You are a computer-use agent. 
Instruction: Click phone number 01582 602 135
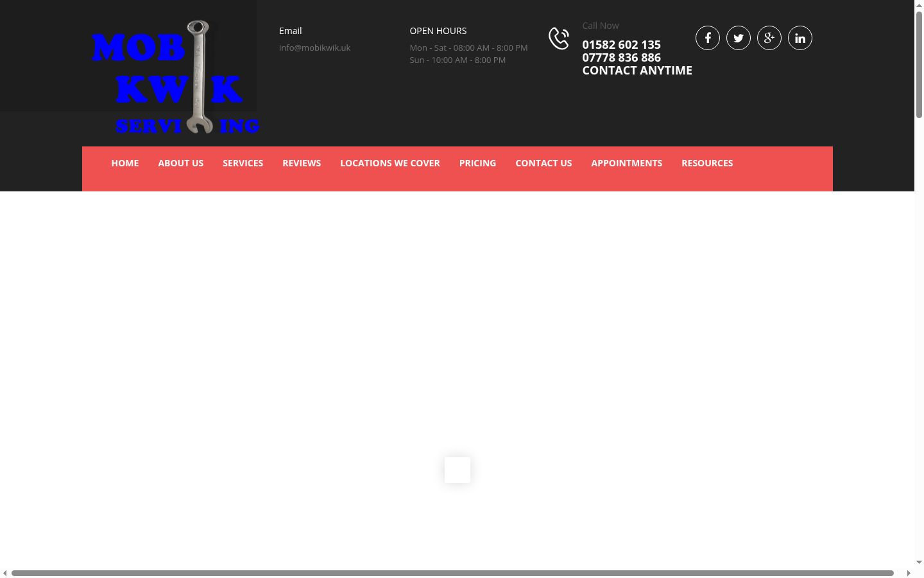pyautogui.click(x=621, y=44)
